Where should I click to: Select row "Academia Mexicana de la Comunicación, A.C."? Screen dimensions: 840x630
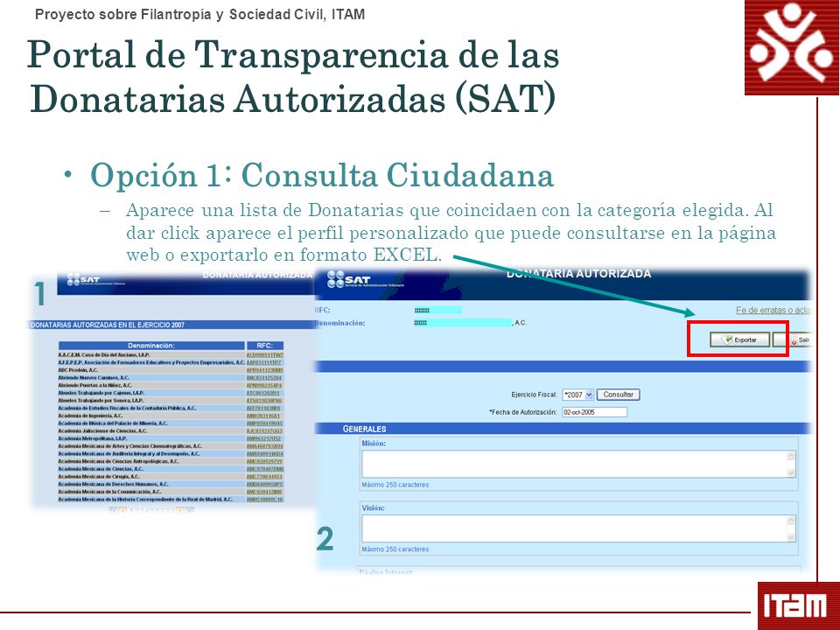[x=171, y=491]
